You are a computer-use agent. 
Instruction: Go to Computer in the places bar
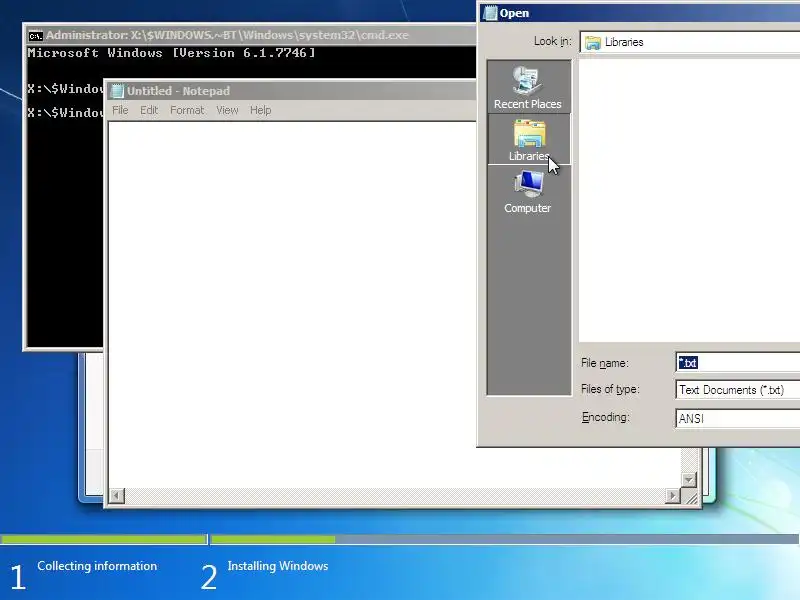pyautogui.click(x=528, y=192)
